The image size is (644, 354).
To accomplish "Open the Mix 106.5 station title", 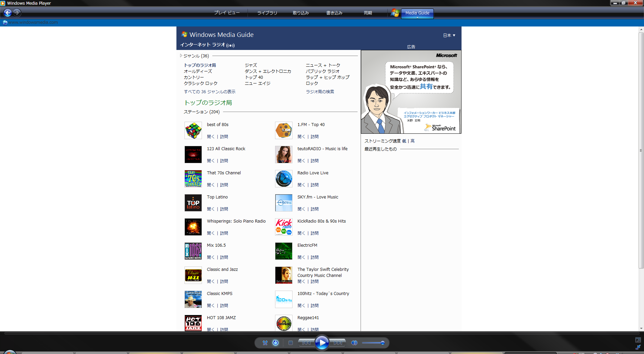I will click(216, 245).
